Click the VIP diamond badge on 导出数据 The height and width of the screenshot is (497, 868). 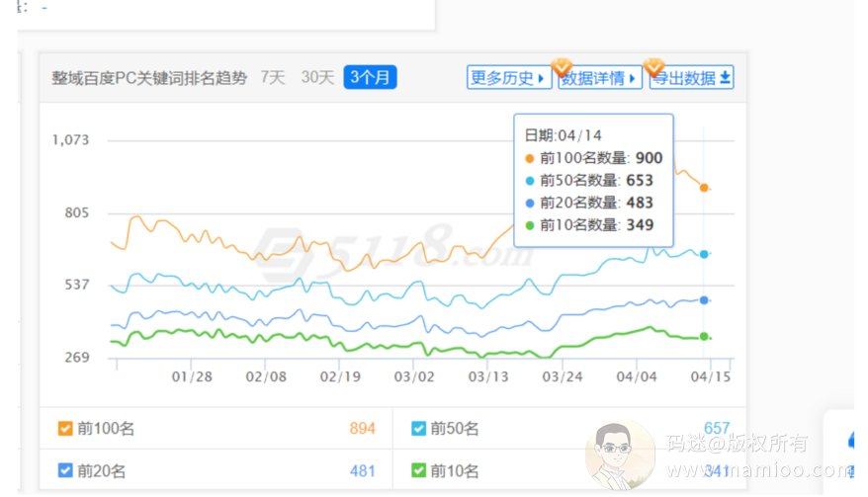click(653, 67)
